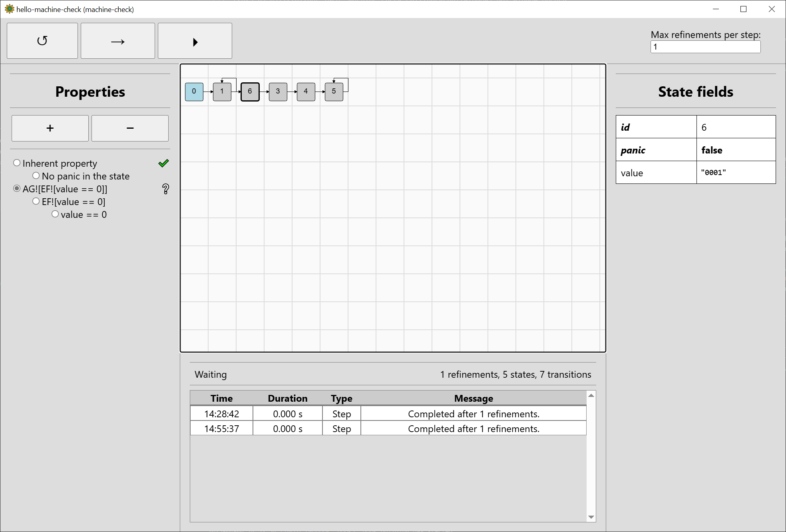
Task: Choose EF![value == 0] subproperty
Action: tap(36, 201)
